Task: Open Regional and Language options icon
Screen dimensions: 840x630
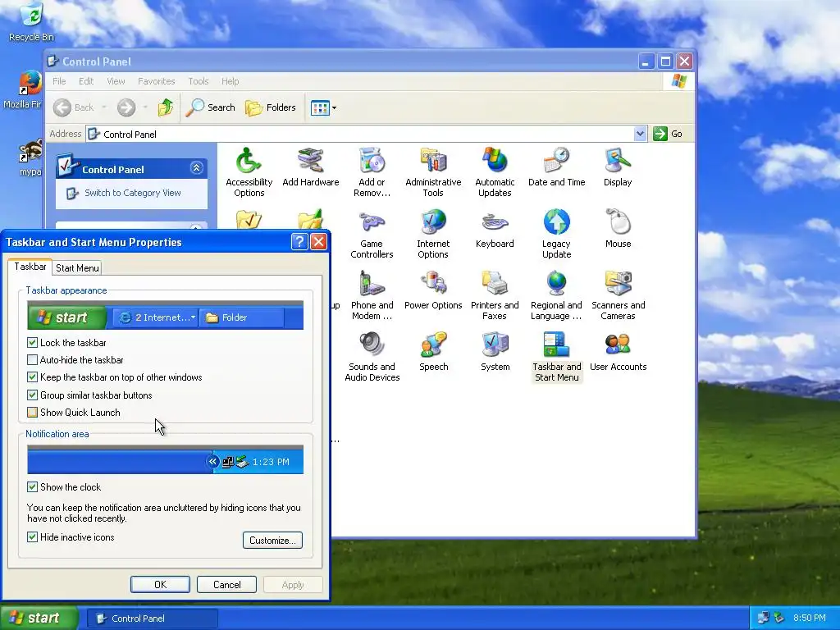Action: point(556,295)
